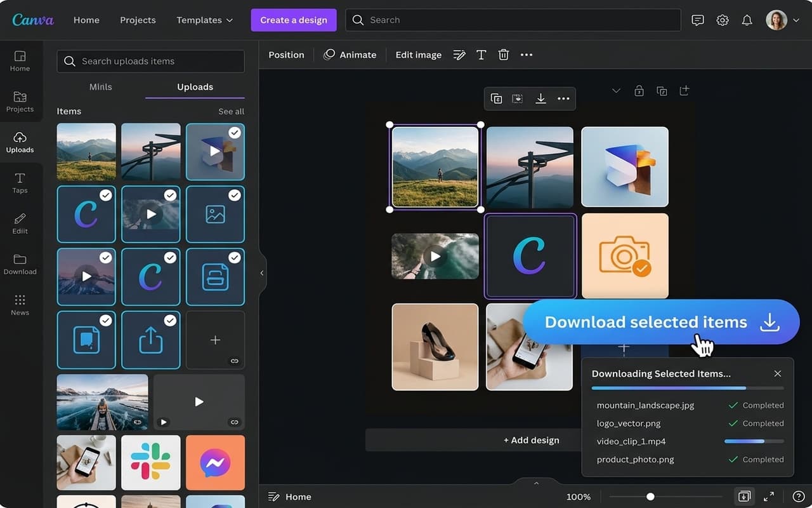Add new page icon above canvas

pos(684,91)
